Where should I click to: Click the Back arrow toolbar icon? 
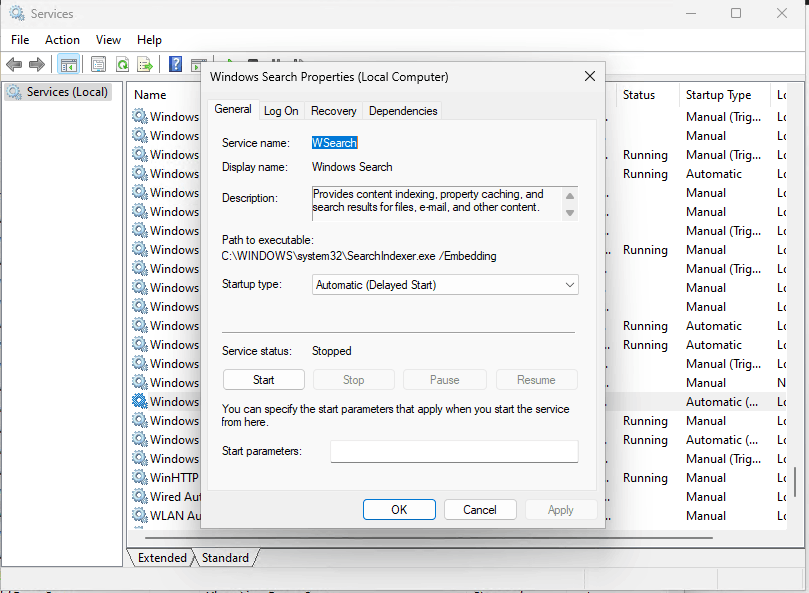click(x=14, y=65)
